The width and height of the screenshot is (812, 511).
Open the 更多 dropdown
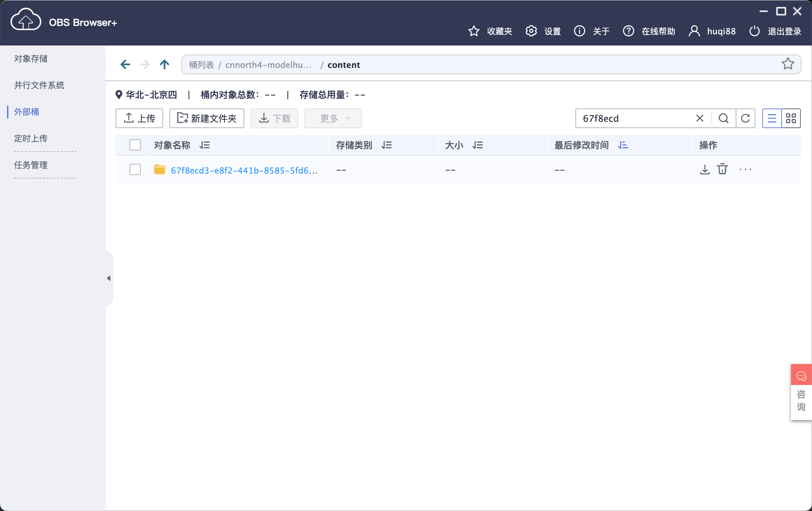333,118
